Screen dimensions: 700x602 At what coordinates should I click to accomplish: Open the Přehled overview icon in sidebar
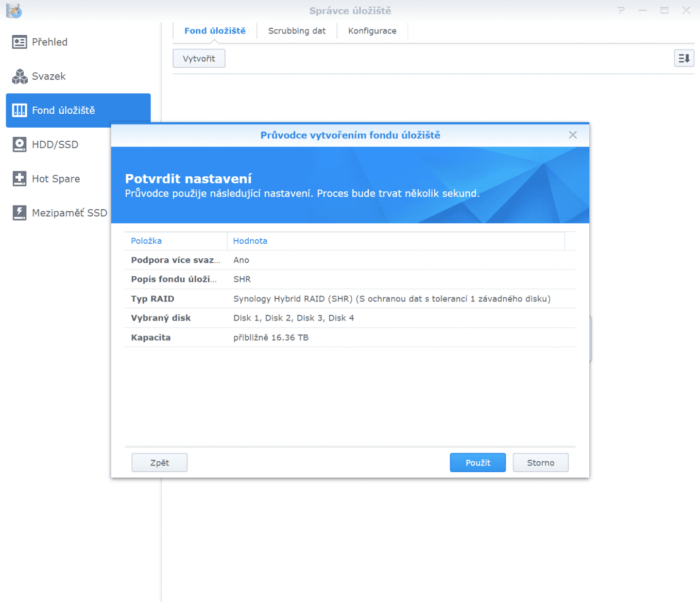(x=20, y=42)
